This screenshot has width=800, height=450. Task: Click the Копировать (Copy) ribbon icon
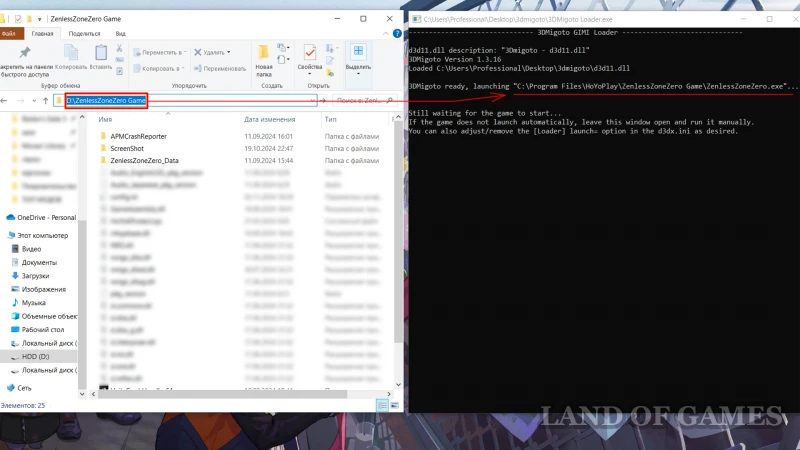coord(71,53)
